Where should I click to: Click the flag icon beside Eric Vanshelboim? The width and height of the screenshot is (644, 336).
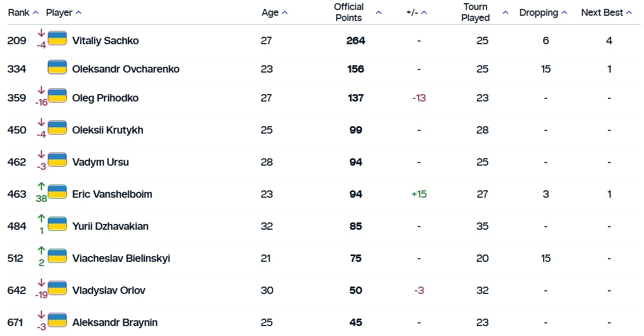[x=57, y=192]
